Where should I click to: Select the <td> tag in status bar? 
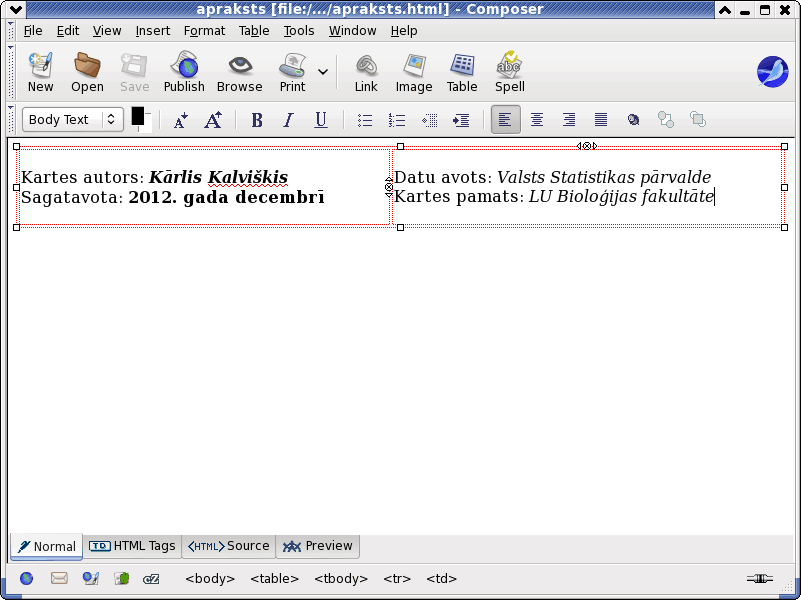coord(441,579)
